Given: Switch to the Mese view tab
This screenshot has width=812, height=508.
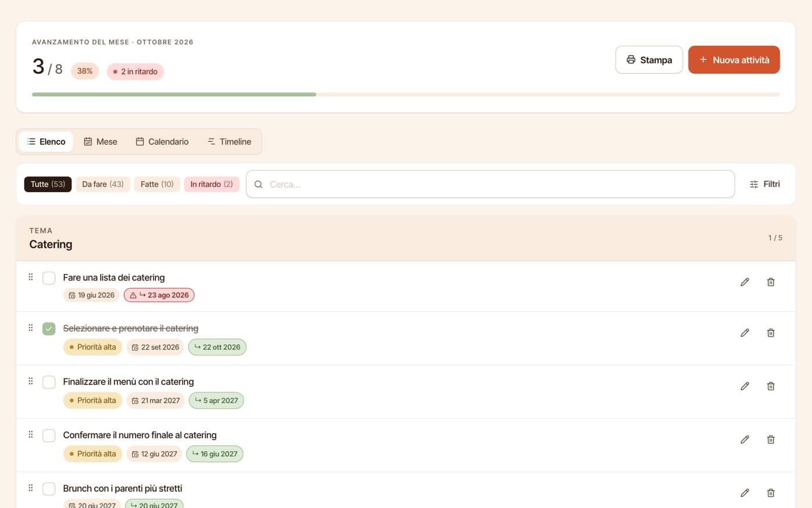Looking at the screenshot, I should pyautogui.click(x=100, y=142).
